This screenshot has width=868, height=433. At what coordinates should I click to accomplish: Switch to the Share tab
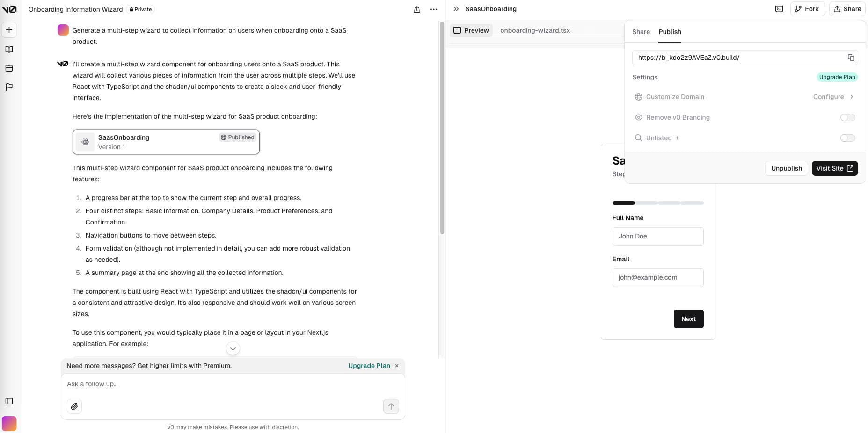(641, 32)
